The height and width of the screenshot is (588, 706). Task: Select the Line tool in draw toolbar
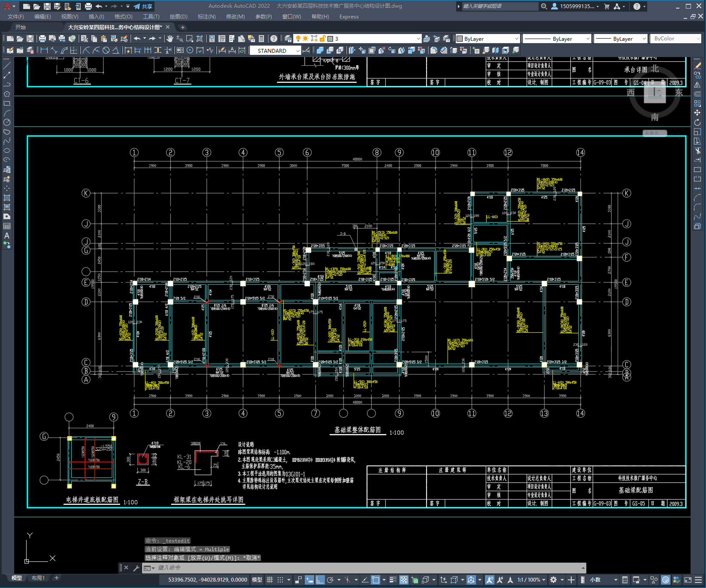pos(7,66)
